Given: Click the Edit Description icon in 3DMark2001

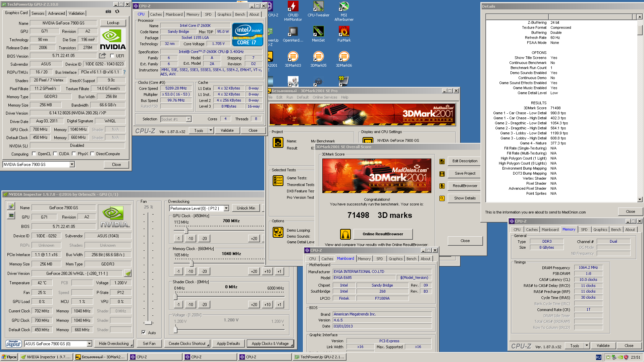Looking at the screenshot, I should tap(442, 161).
